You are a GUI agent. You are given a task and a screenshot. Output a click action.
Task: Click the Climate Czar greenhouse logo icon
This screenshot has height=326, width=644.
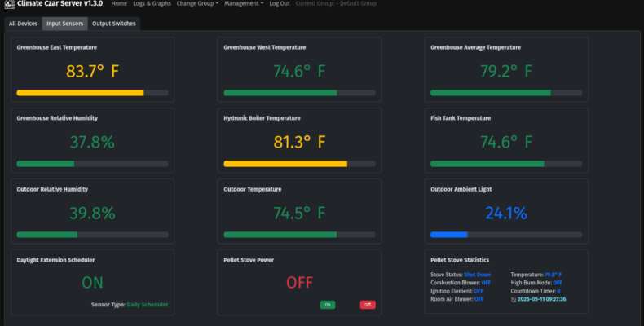tap(10, 4)
